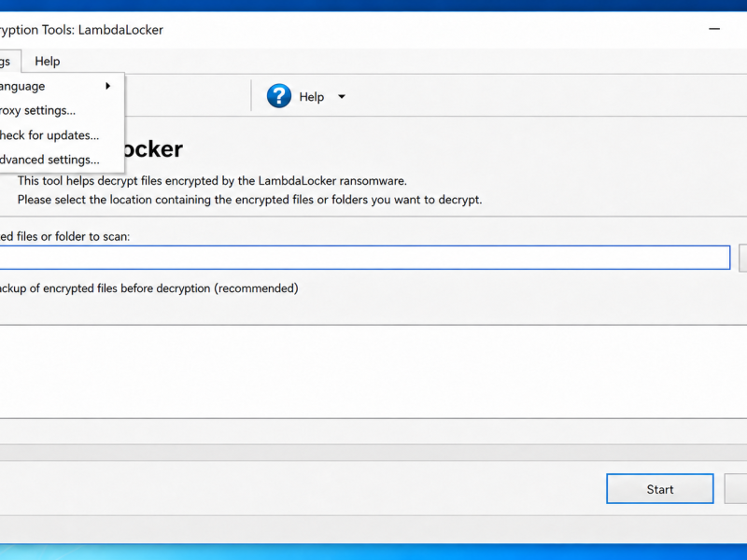
Task: Click the Help toolbar label
Action: [x=312, y=97]
